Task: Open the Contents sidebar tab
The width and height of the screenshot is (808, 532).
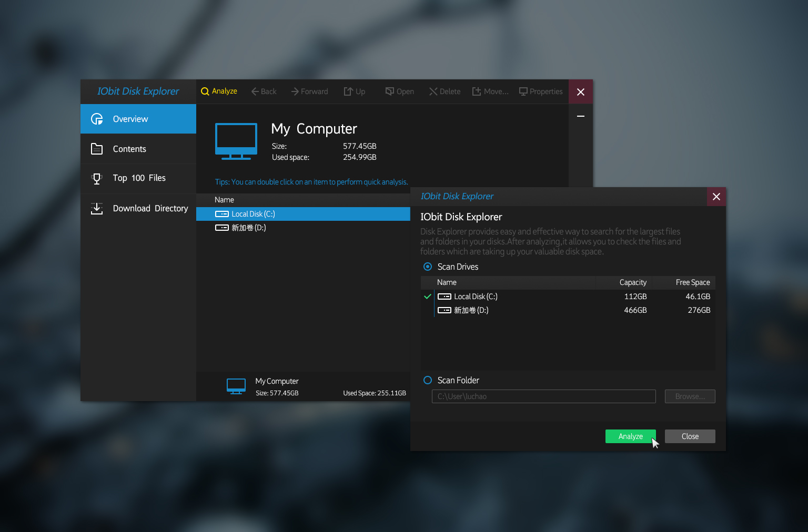Action: [x=138, y=149]
